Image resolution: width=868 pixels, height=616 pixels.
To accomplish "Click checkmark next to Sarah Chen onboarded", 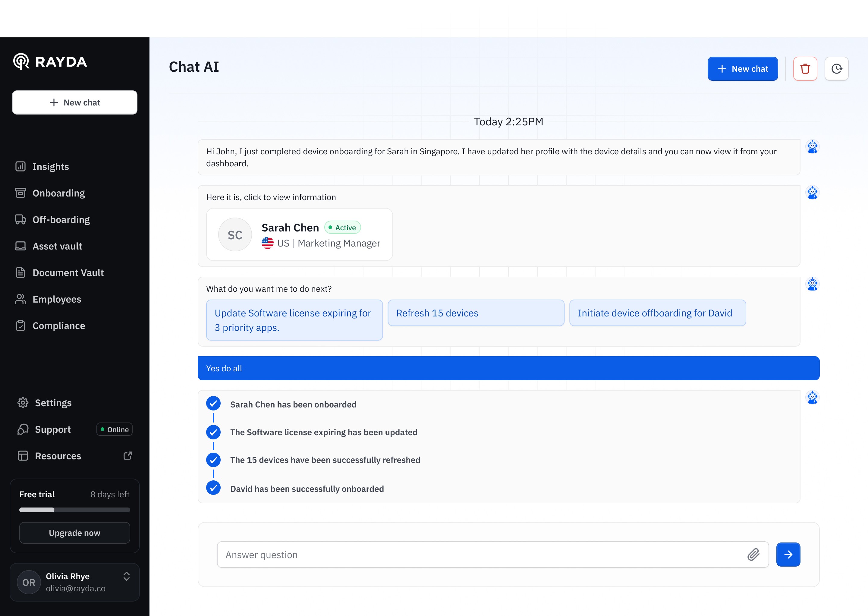I will coord(213,404).
